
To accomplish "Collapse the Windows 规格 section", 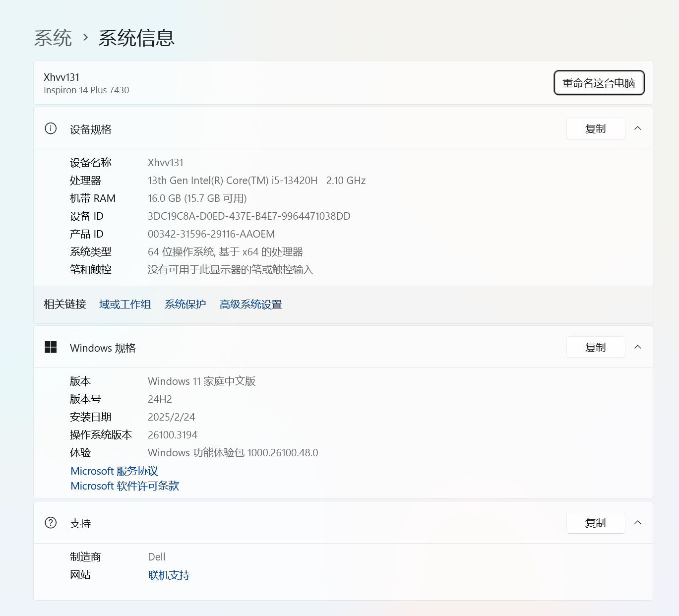I will click(x=638, y=347).
